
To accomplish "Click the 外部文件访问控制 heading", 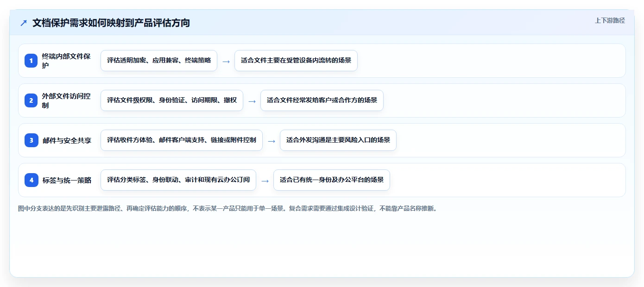I will [x=66, y=100].
